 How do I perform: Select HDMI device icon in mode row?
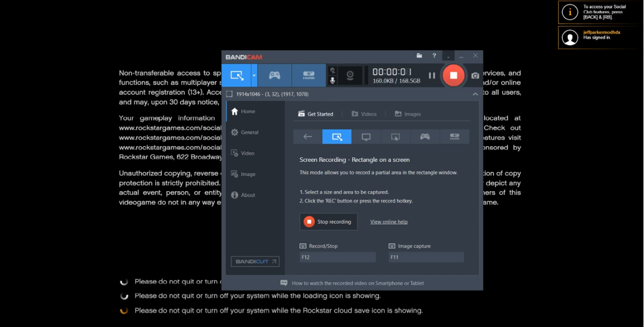pyautogui.click(x=454, y=136)
